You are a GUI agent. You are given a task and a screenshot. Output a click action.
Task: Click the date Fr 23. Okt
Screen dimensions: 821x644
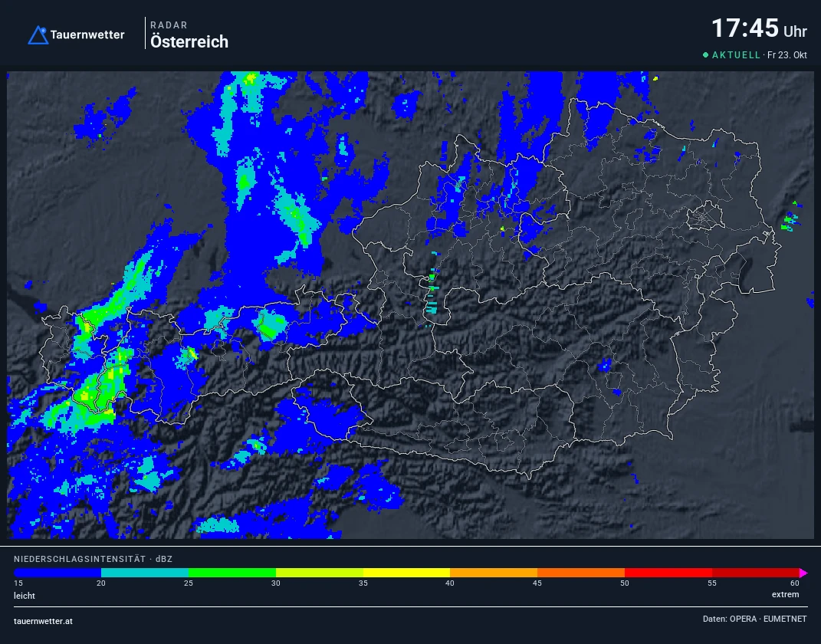(787, 55)
